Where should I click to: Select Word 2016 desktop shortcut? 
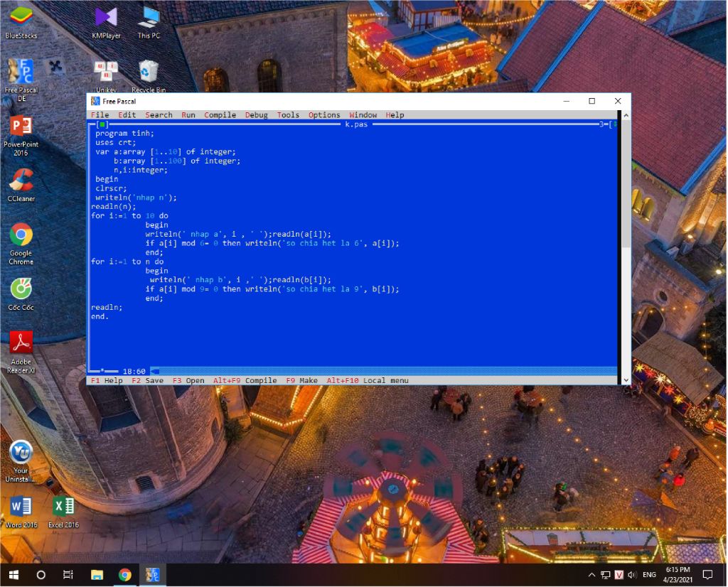click(x=21, y=512)
